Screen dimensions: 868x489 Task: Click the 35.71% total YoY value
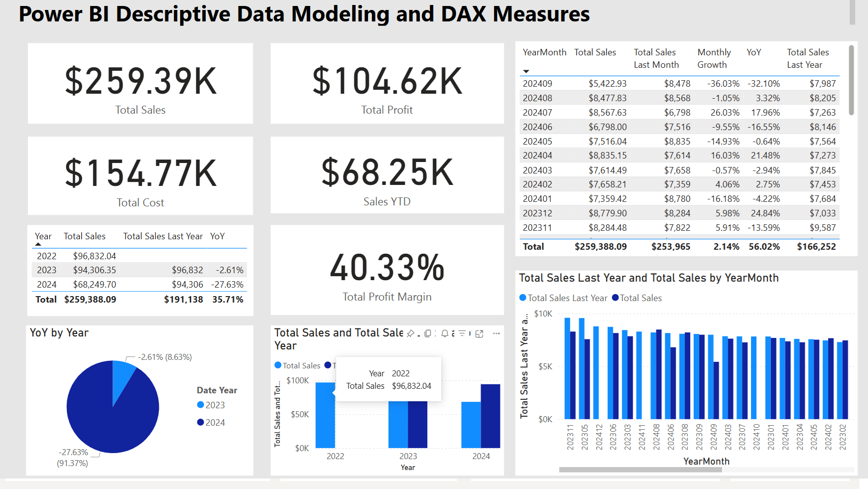[x=228, y=300]
